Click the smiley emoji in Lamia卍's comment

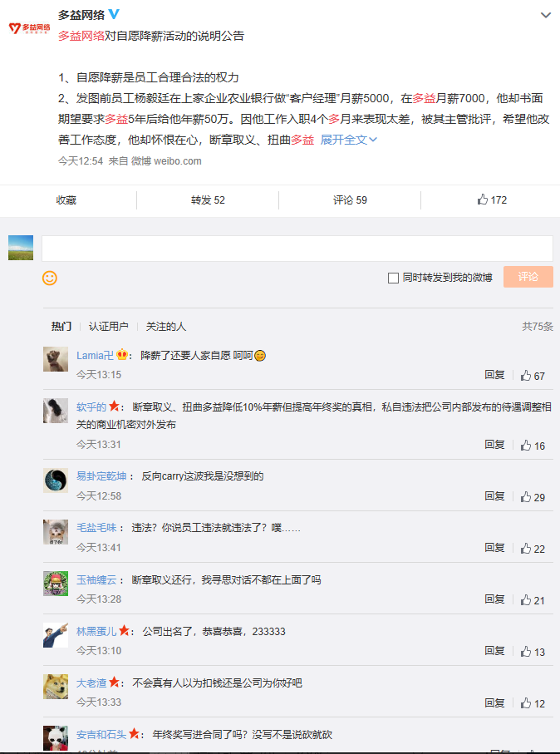260,356
